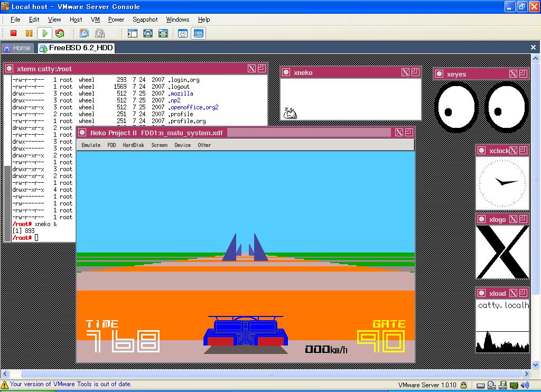Screen dimensions: 541x392
Task: Open the VM menu
Action: (95, 20)
